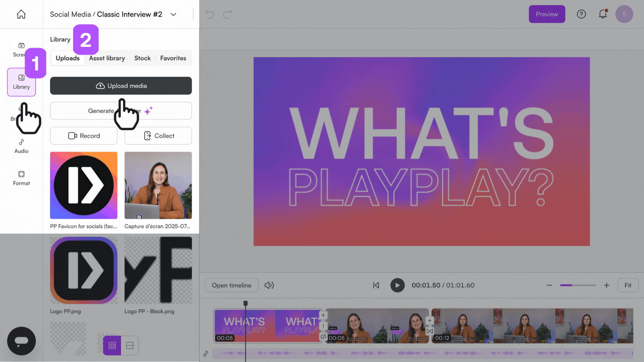Viewport: 644px width, 362px height.
Task: Open the Audio panel in sidebar
Action: [x=21, y=146]
